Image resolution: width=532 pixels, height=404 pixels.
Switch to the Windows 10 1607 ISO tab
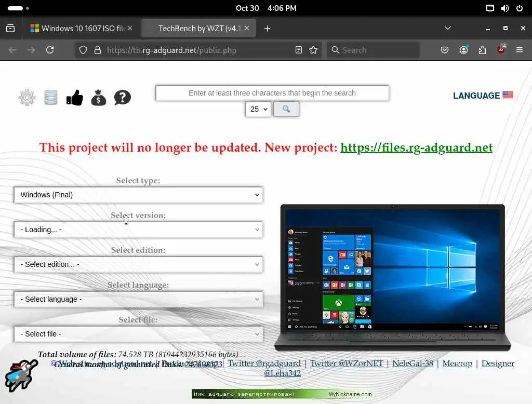click(82, 29)
